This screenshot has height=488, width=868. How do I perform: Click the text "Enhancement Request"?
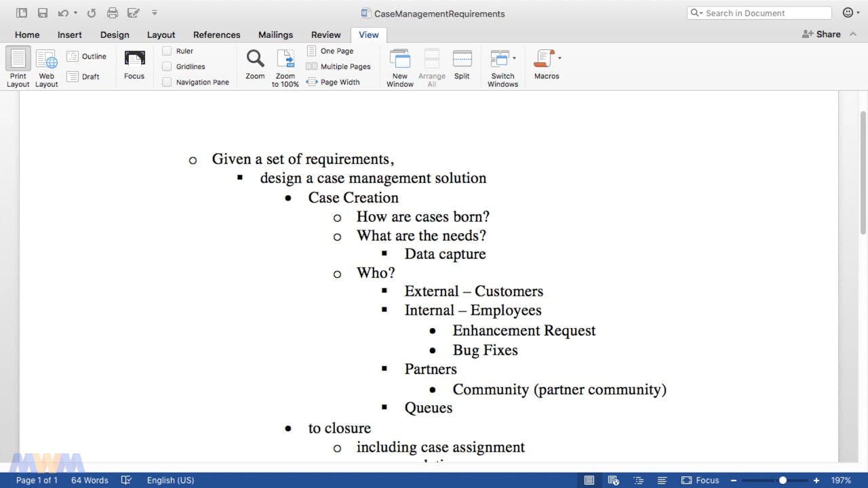pyautogui.click(x=524, y=330)
